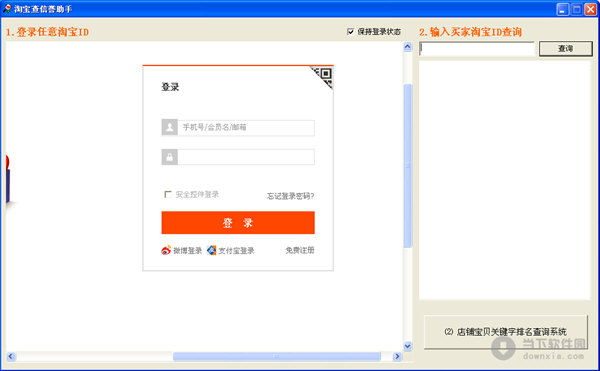Click the user avatar icon beside username
Viewport: 600px width, 371px height.
(x=170, y=128)
